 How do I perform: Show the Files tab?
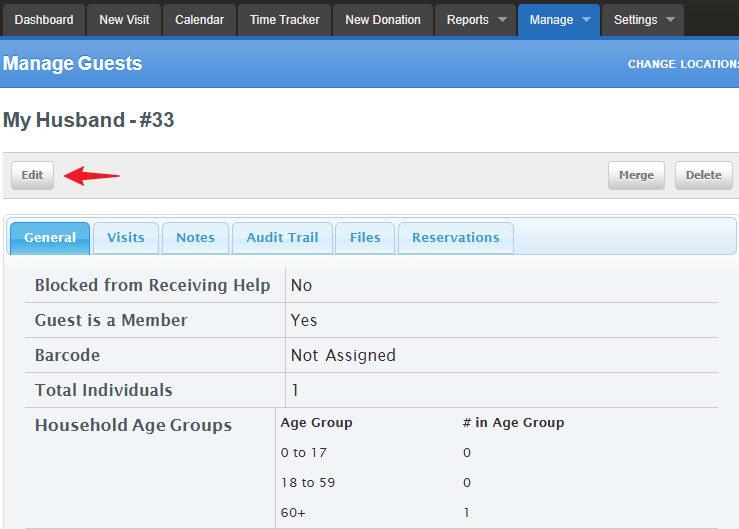point(365,238)
